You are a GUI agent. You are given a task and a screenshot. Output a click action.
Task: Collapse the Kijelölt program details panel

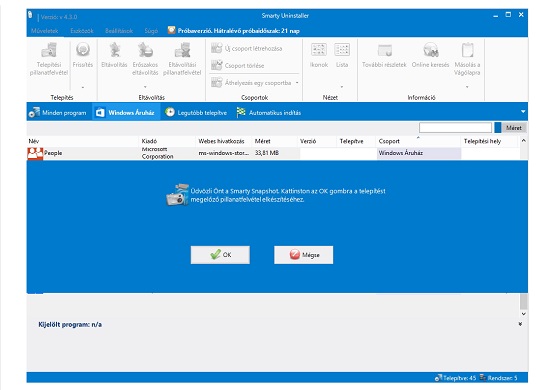[520, 324]
